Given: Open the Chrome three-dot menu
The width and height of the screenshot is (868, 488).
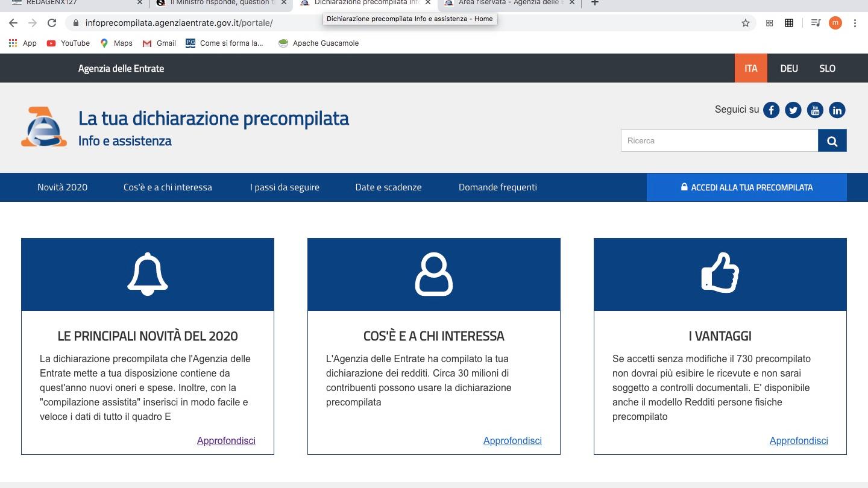Looking at the screenshot, I should (x=855, y=23).
